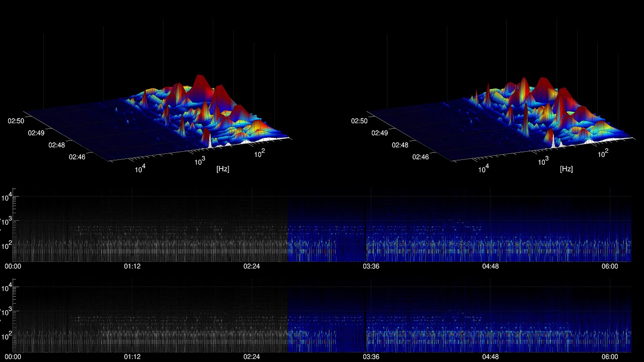644x362 pixels.
Task: Click the 10^3 frequency label on left waterfall plot
Action: click(200, 160)
